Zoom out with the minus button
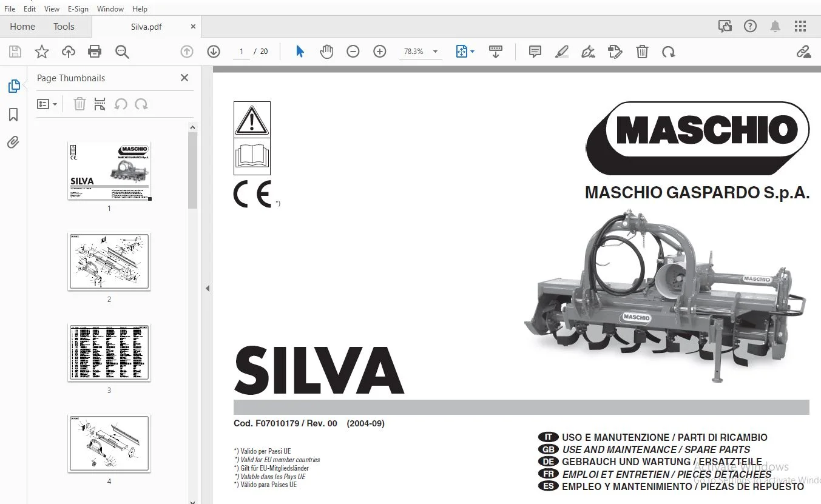This screenshot has width=821, height=504. point(353,52)
